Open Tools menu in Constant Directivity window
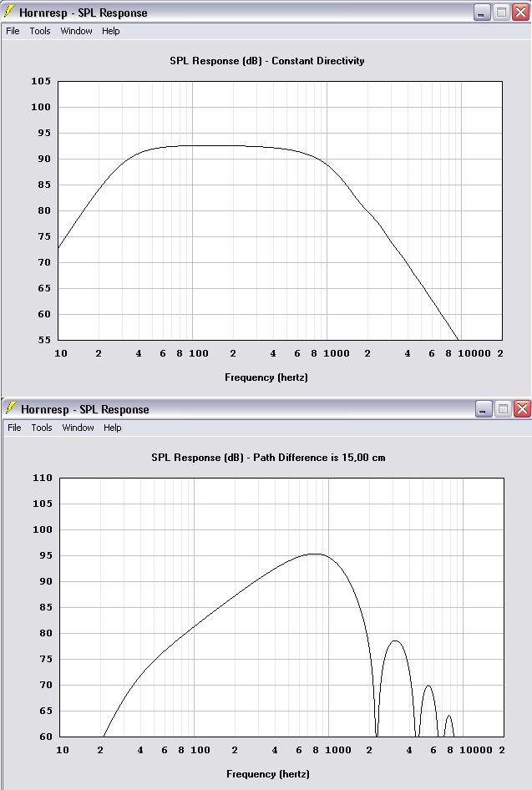The height and width of the screenshot is (790, 532). [40, 31]
